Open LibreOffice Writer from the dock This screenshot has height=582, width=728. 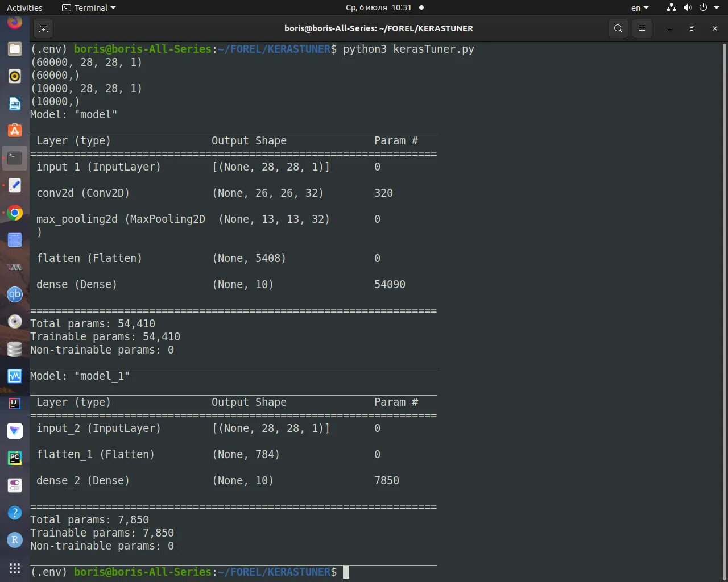[15, 103]
